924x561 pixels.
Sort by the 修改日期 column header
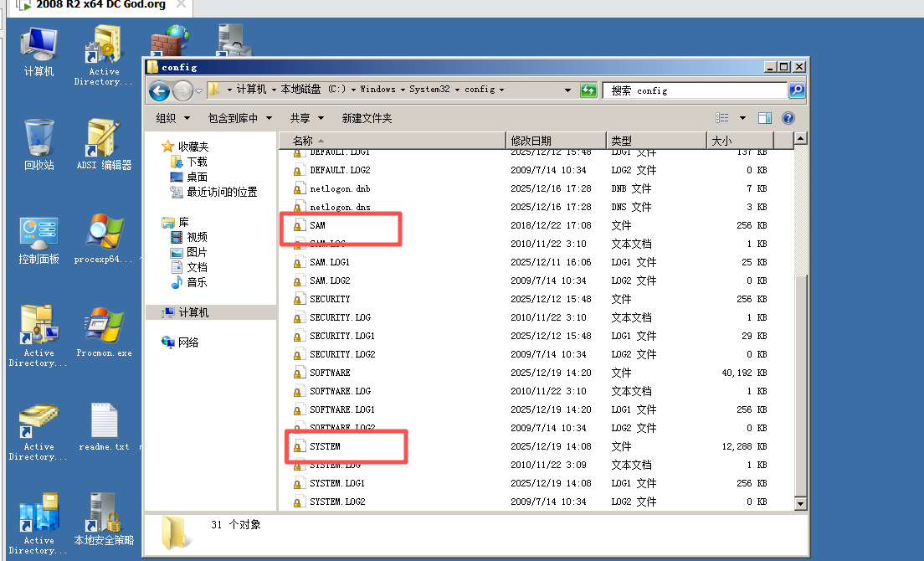click(x=557, y=141)
